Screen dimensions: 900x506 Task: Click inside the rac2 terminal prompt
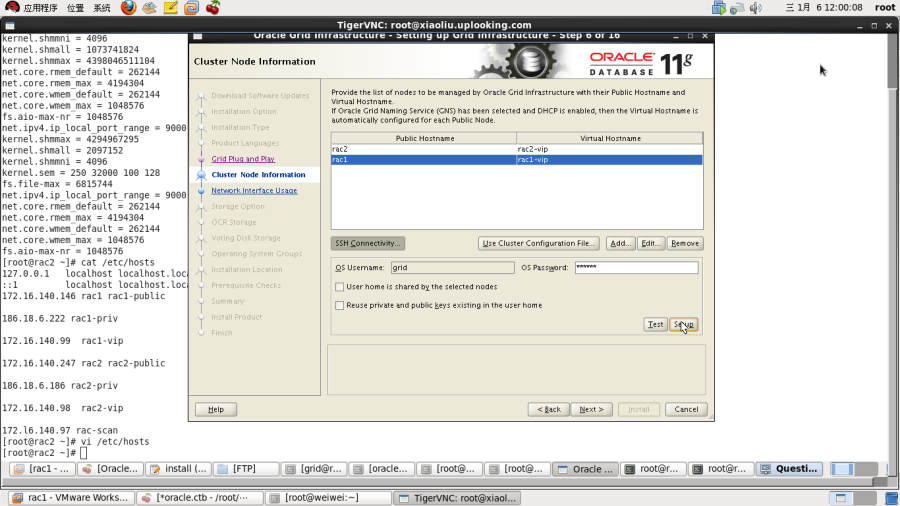84,453
